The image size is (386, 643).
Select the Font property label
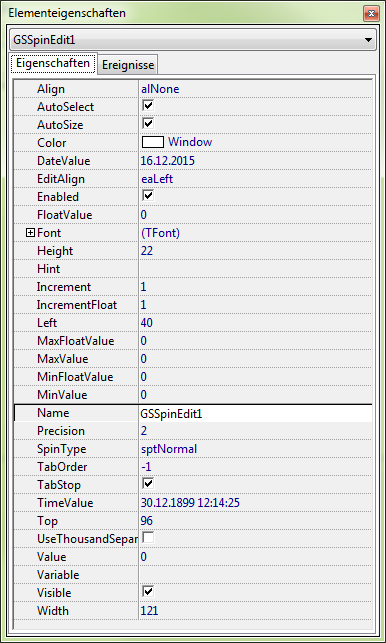tap(49, 233)
